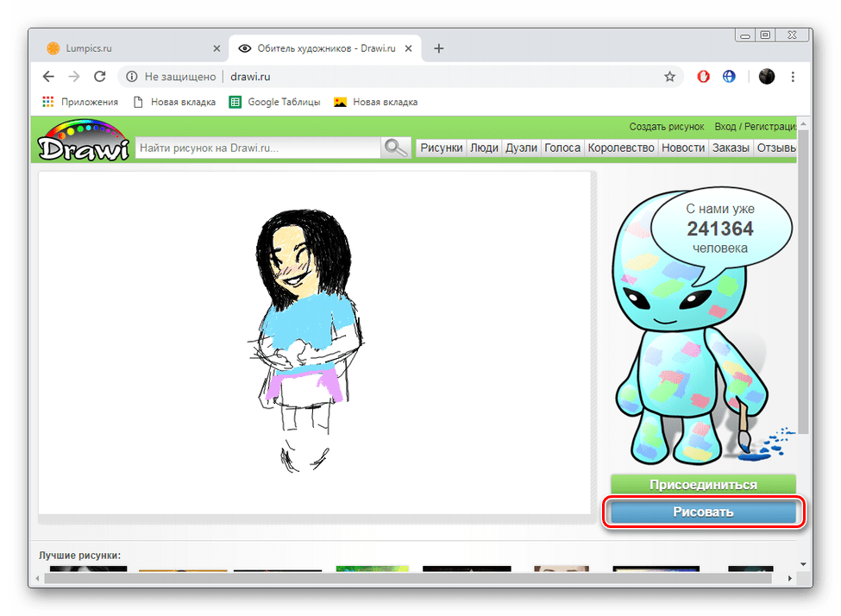Open the Приложения apps shortcut
Image resolution: width=841 pixels, height=616 pixels.
[x=80, y=102]
